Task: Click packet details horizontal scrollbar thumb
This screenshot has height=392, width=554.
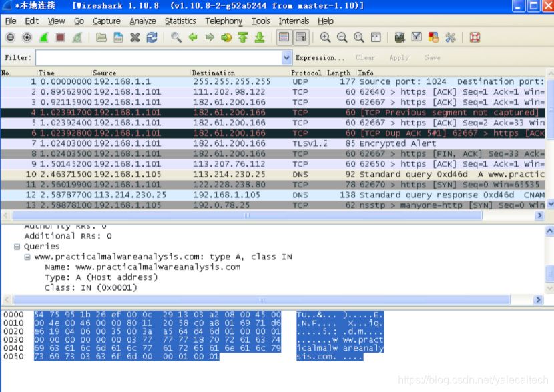Action: (x=262, y=300)
